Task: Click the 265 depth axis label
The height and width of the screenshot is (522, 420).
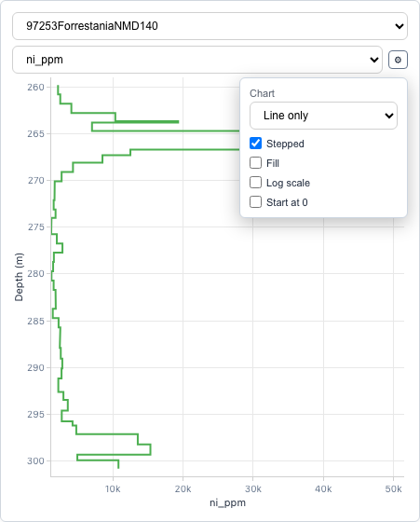Action: (36, 134)
